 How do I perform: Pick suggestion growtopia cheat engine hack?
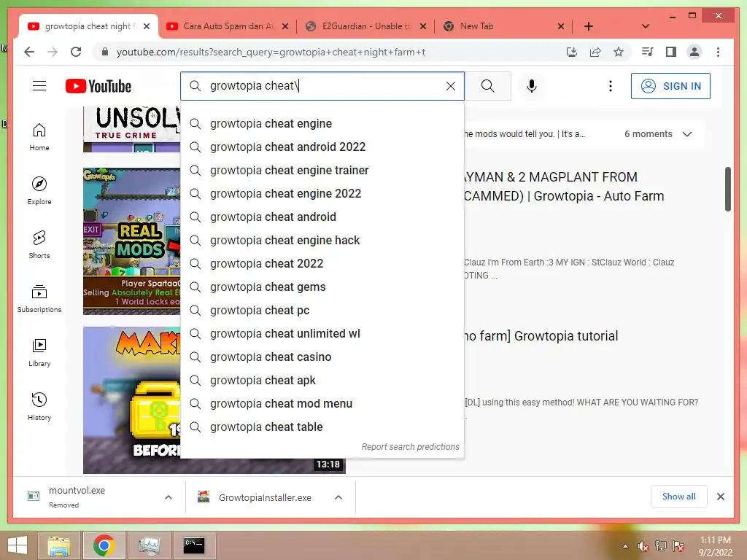322,241
